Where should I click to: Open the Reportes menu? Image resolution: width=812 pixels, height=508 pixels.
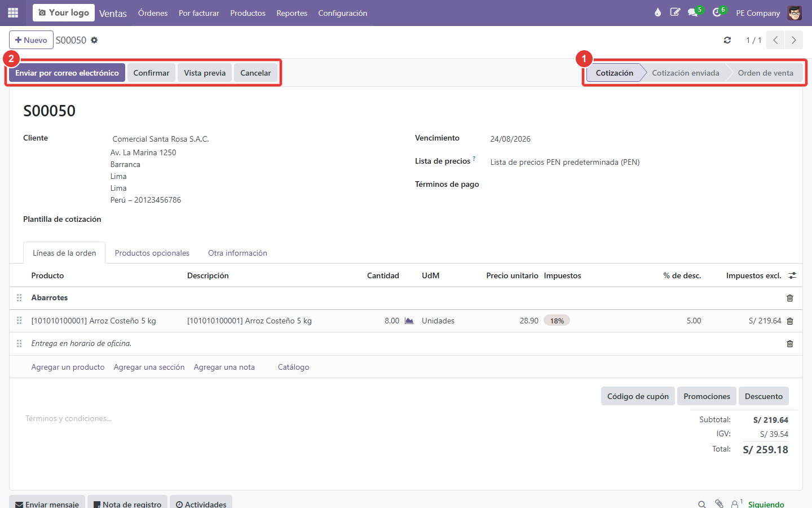pyautogui.click(x=292, y=13)
